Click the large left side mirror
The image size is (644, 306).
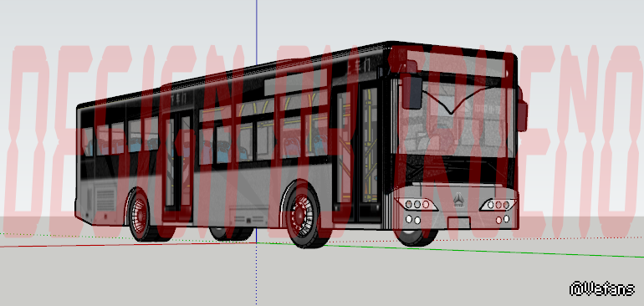412,91
